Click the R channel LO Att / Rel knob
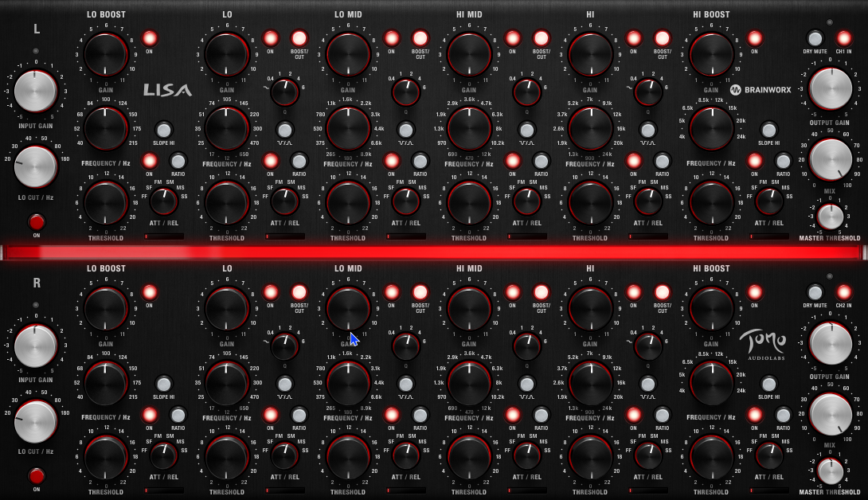Image resolution: width=868 pixels, height=500 pixels. pyautogui.click(x=284, y=455)
